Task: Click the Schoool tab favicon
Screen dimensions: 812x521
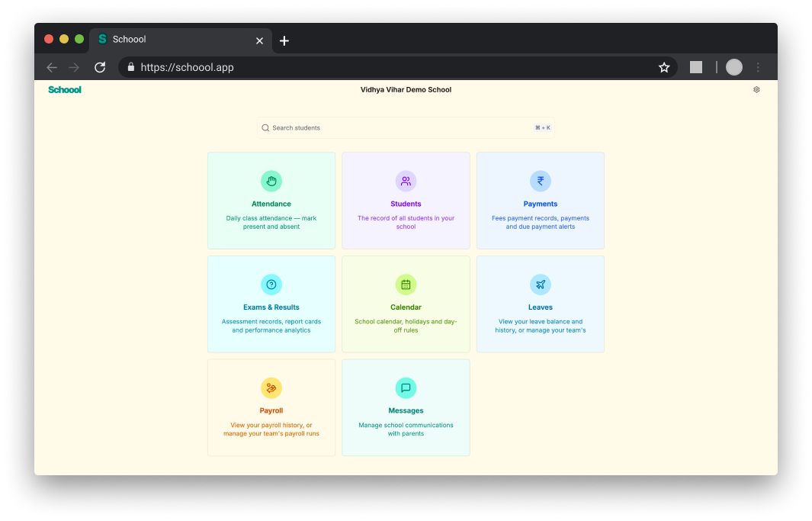Action: (102, 39)
